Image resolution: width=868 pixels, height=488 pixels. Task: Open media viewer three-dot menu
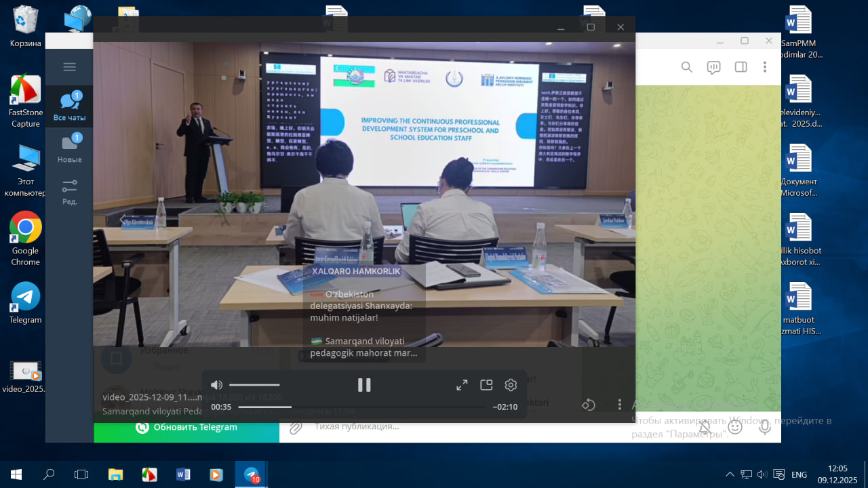pyautogui.click(x=619, y=405)
